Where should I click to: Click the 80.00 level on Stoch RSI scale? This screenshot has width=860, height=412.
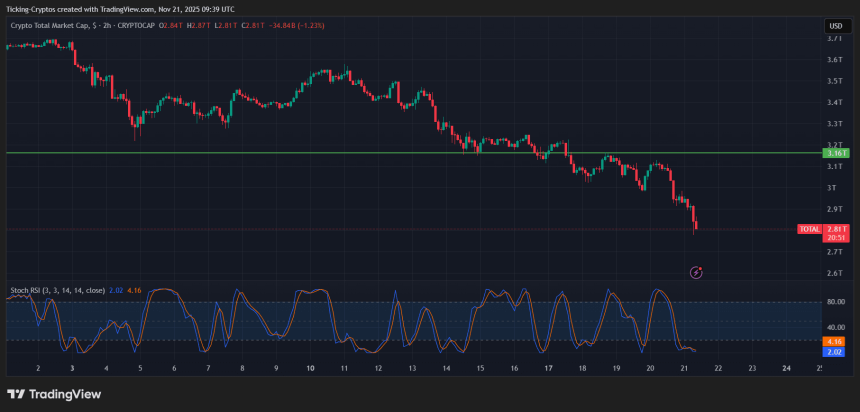tap(834, 302)
